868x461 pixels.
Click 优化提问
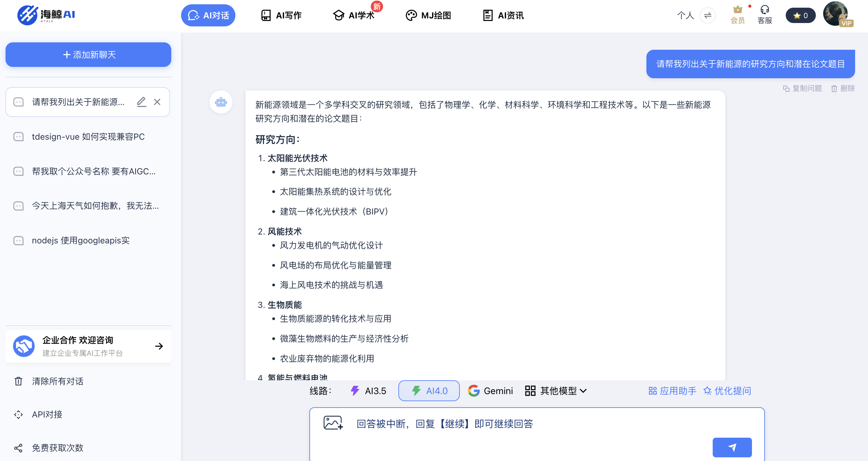click(727, 391)
